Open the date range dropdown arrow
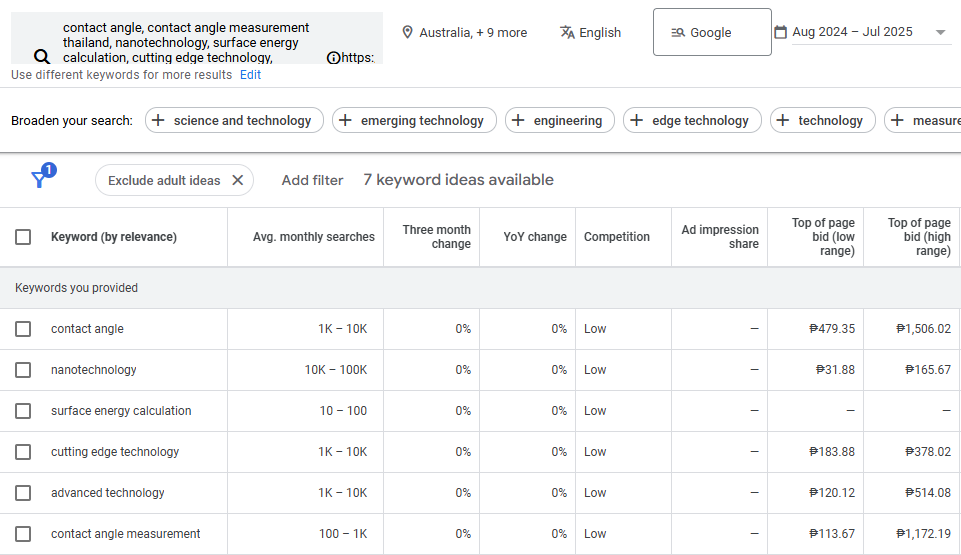Image resolution: width=961 pixels, height=555 pixels. (940, 32)
